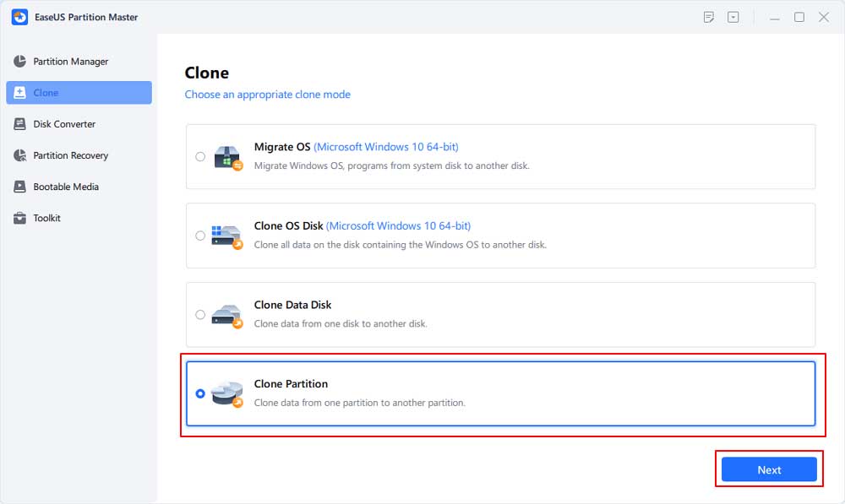Maximize the application window
845x504 pixels.
tap(799, 17)
